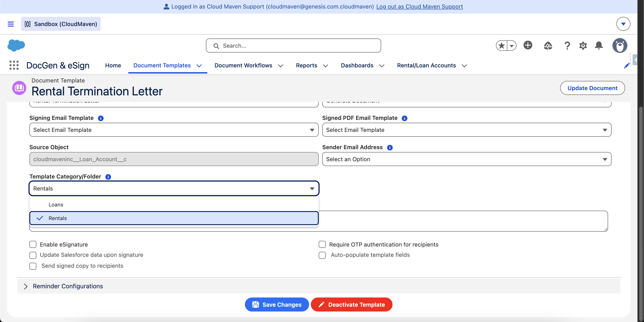The image size is (644, 322).
Task: Click the Template Category/Folder info icon
Action: 108,177
